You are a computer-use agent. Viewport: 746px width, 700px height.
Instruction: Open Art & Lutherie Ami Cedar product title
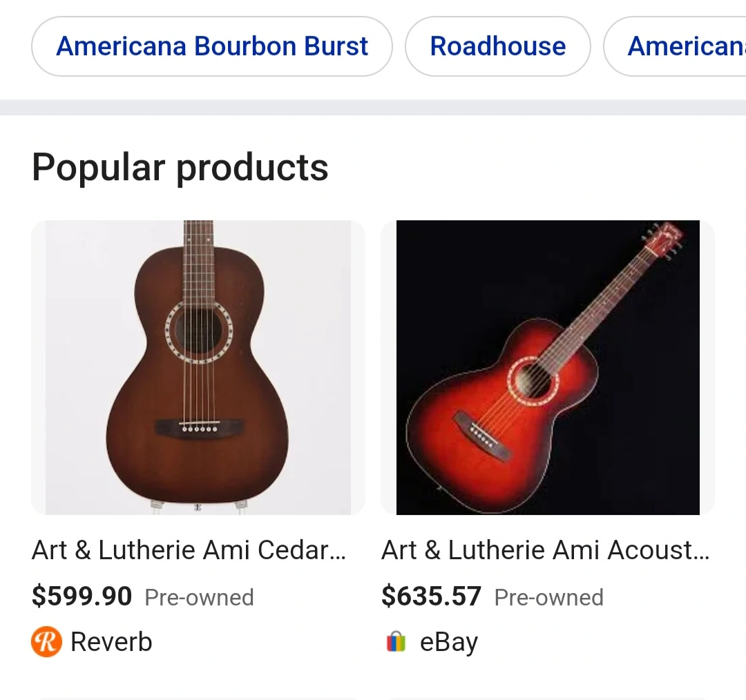click(189, 550)
